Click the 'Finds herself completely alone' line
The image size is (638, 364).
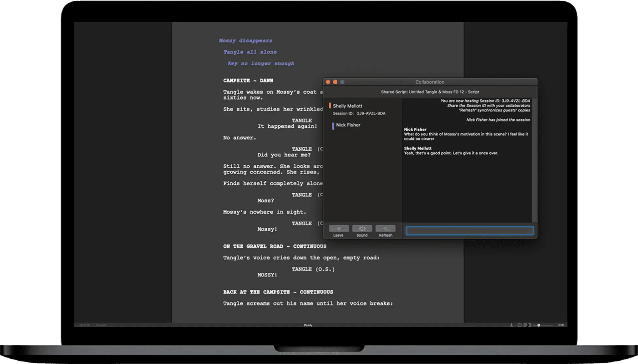(273, 183)
